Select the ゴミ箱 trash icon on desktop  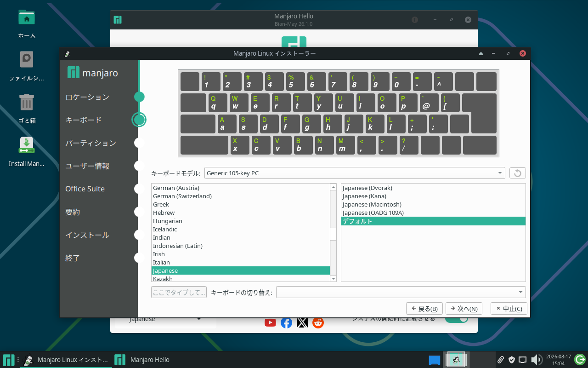(x=27, y=102)
